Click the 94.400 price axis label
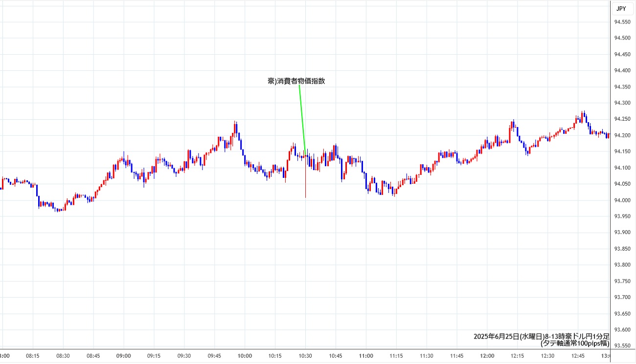The image size is (636, 364). coord(622,70)
